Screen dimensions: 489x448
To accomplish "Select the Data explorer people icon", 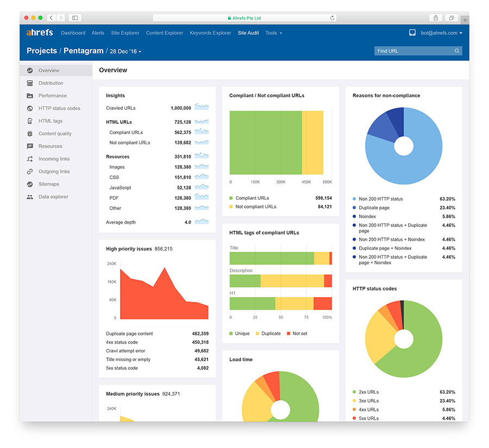I will click(x=30, y=197).
